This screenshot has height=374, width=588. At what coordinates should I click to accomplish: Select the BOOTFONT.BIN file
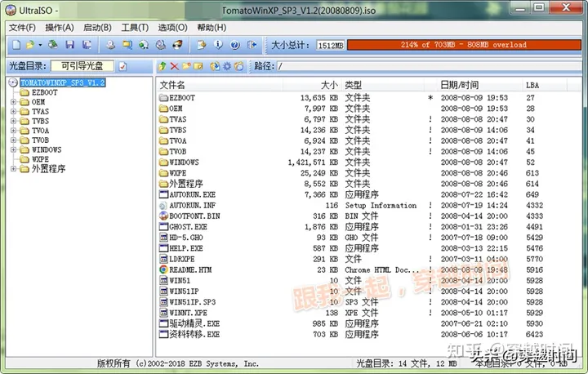pyautogui.click(x=194, y=216)
